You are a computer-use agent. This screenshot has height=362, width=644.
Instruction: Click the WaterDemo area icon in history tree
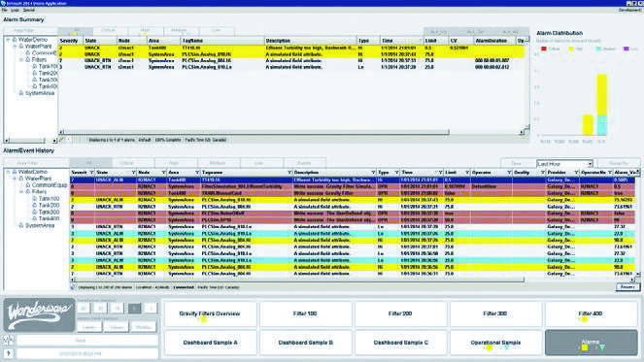15,172
